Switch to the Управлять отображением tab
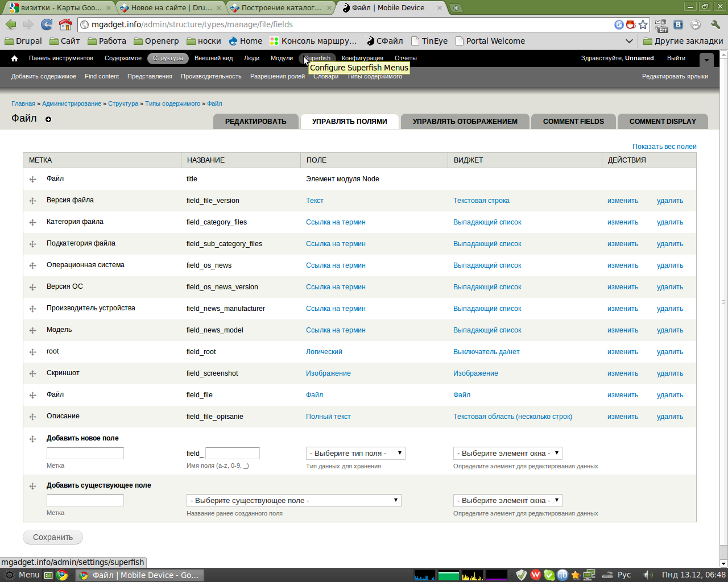 (465, 122)
